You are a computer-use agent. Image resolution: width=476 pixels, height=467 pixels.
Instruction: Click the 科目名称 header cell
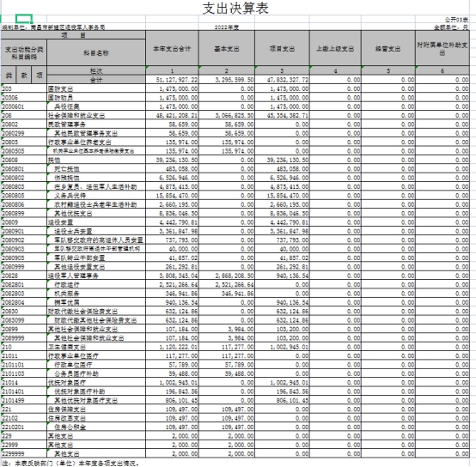[x=96, y=52]
